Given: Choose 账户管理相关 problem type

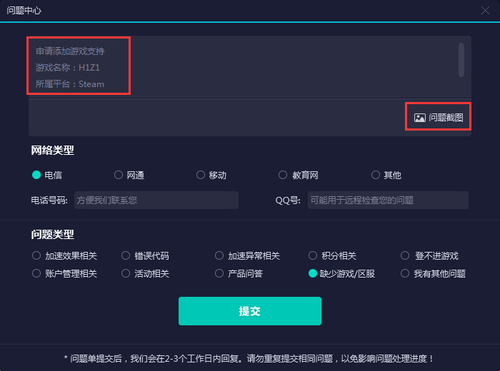Looking at the screenshot, I should (36, 274).
